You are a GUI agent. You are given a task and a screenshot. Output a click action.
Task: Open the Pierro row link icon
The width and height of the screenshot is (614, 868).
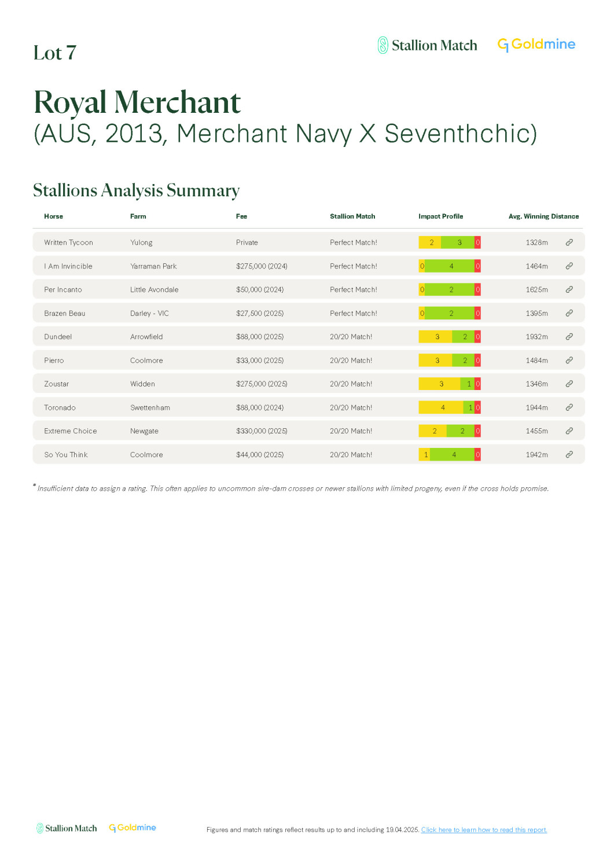pyautogui.click(x=569, y=360)
